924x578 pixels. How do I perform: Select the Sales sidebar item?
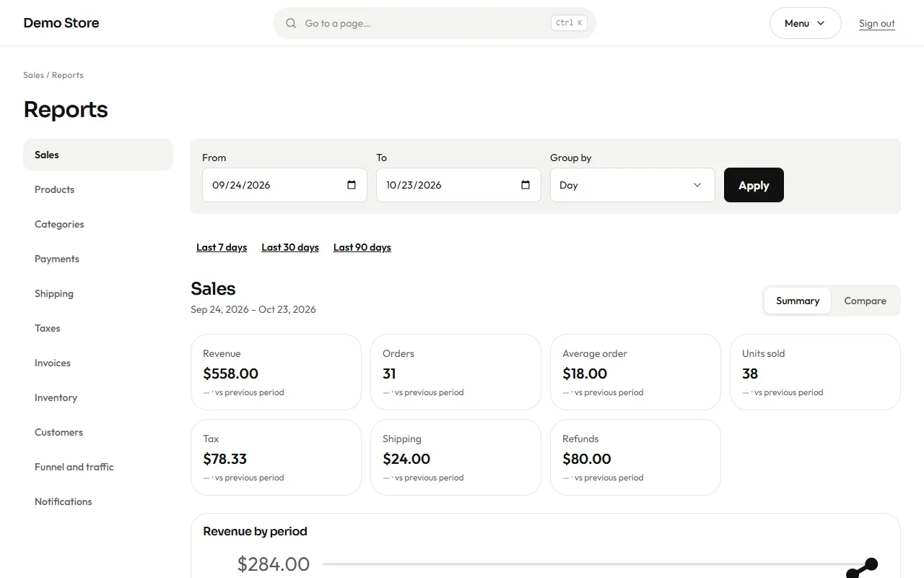(98, 155)
